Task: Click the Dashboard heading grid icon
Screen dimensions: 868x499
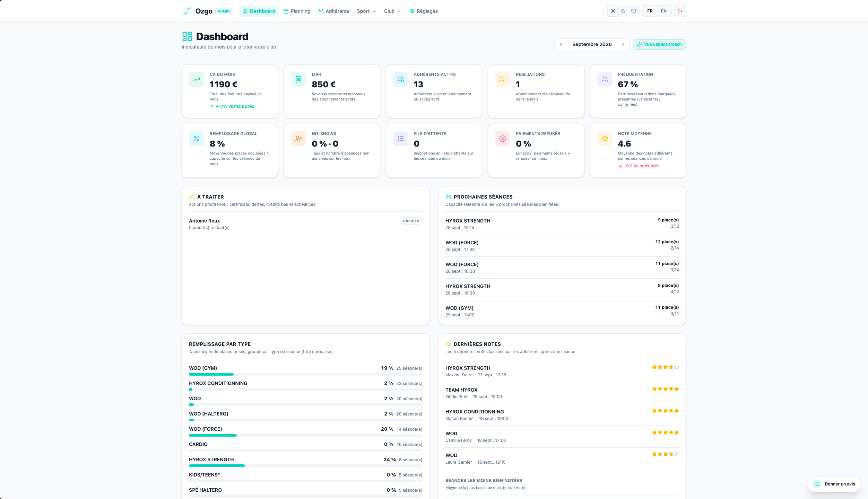Action: (x=187, y=36)
